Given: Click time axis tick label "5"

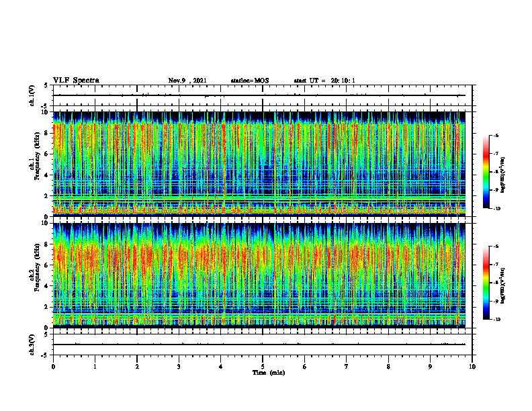Looking at the screenshot, I should click(x=263, y=367).
